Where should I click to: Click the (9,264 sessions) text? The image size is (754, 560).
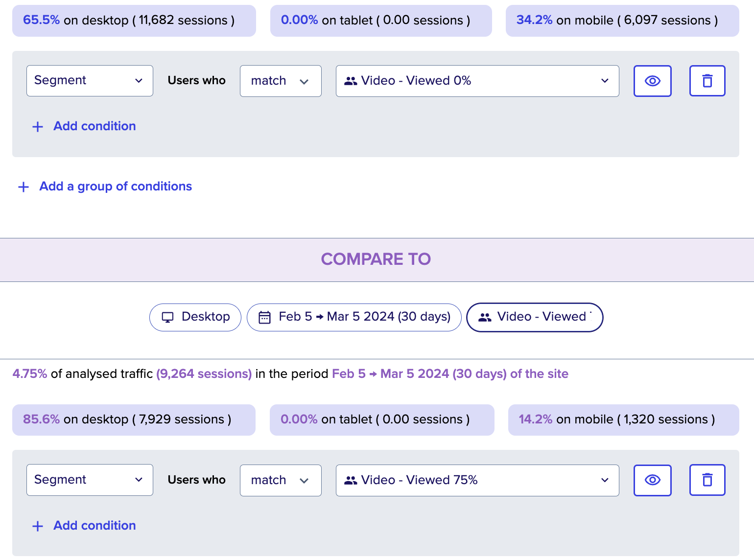(x=204, y=374)
